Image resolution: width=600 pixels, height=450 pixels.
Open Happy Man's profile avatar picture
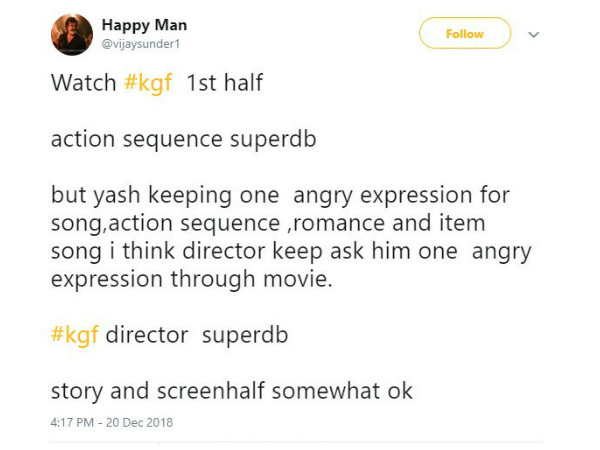coord(72,34)
